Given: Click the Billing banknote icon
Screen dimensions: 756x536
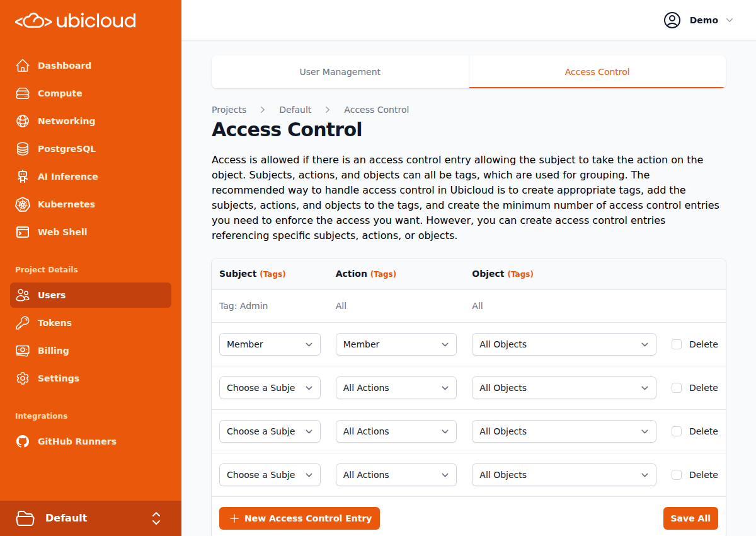Looking at the screenshot, I should (23, 351).
